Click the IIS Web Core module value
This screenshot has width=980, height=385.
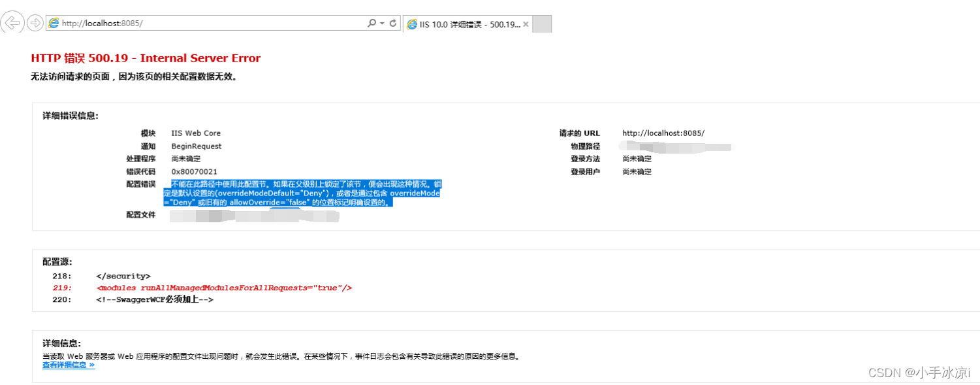(x=196, y=133)
